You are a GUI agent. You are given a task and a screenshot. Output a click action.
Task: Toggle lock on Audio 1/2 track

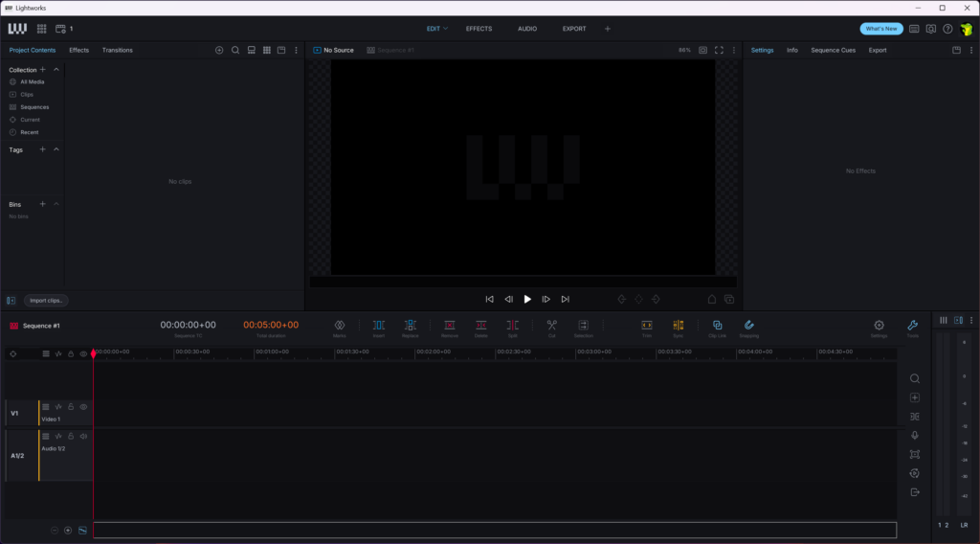[x=71, y=437]
